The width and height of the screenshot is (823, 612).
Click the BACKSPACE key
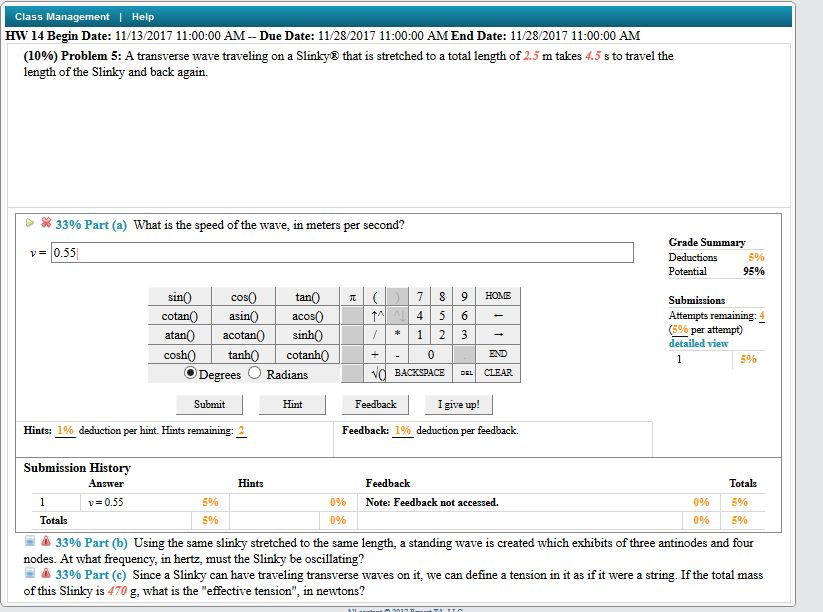click(x=419, y=373)
